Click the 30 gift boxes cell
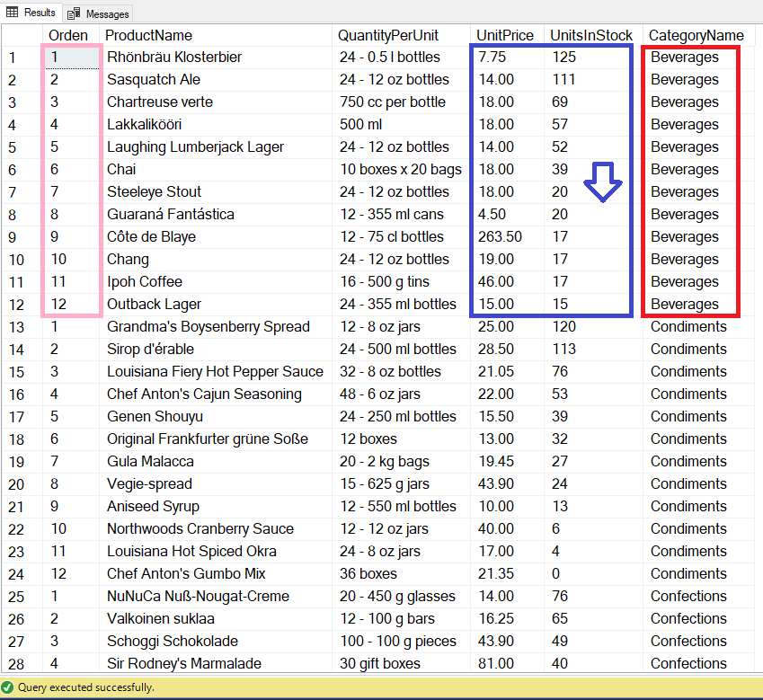763x700 pixels. (x=402, y=663)
